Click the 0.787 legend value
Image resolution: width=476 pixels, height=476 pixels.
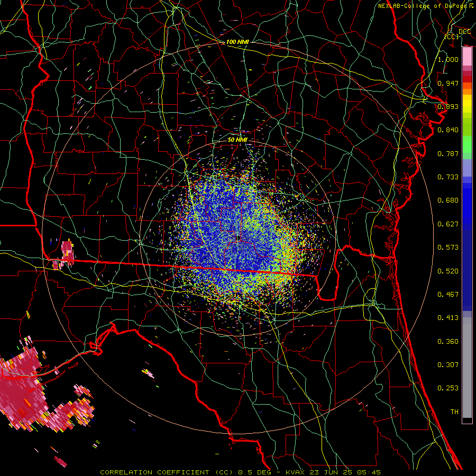(448, 153)
